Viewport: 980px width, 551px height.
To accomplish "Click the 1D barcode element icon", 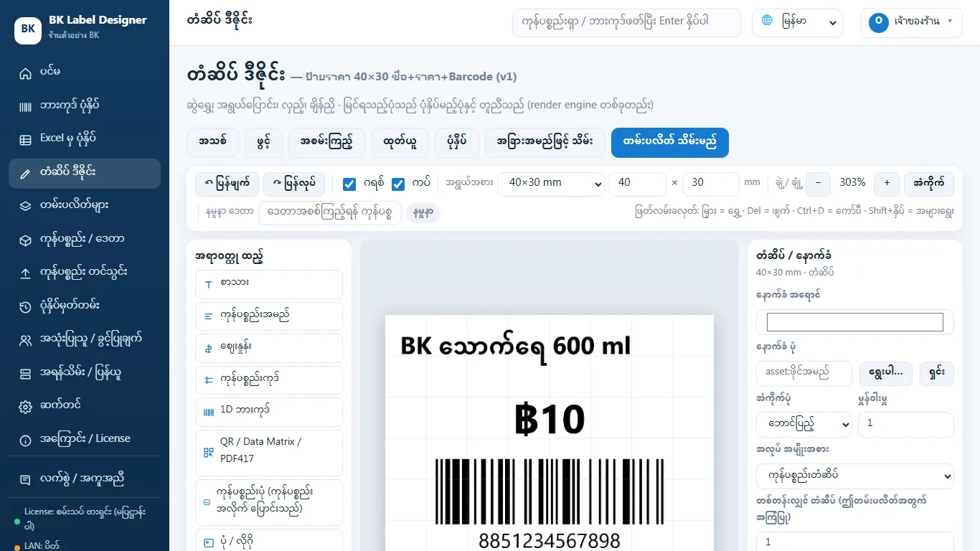I will 209,413.
